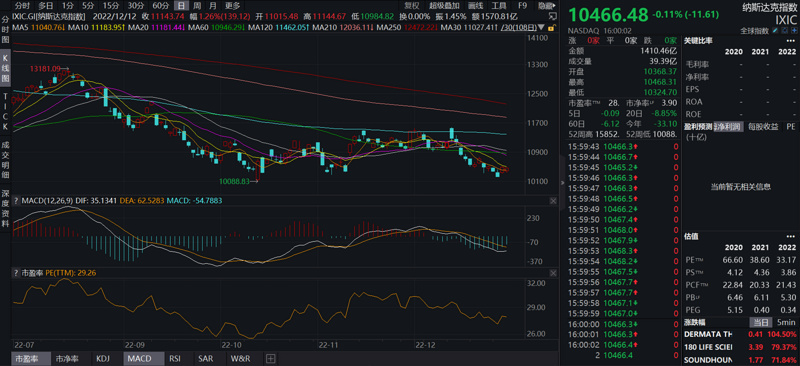Viewport: 800px width, 366px height.
Task: Select the 5min ranking button
Action: pyautogui.click(x=787, y=322)
